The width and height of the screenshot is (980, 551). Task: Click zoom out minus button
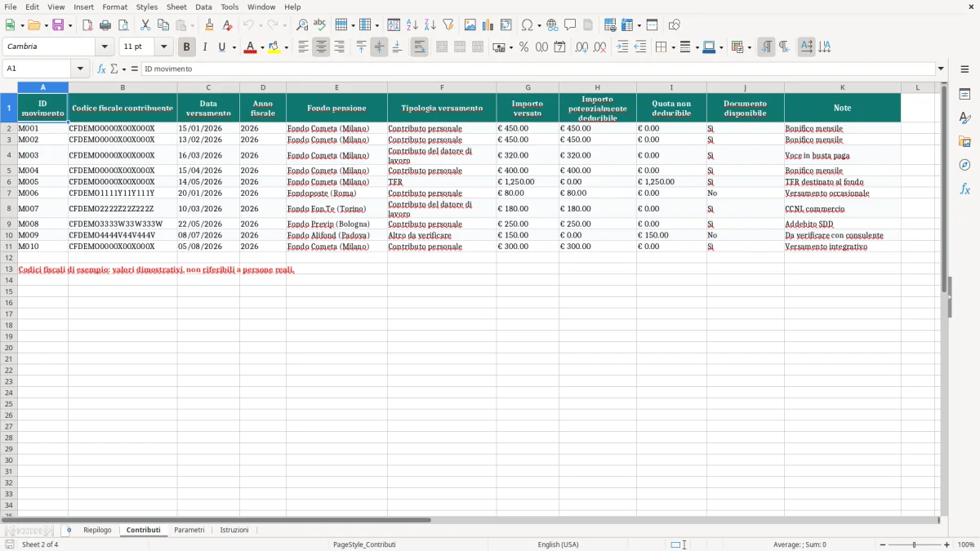[x=883, y=544]
